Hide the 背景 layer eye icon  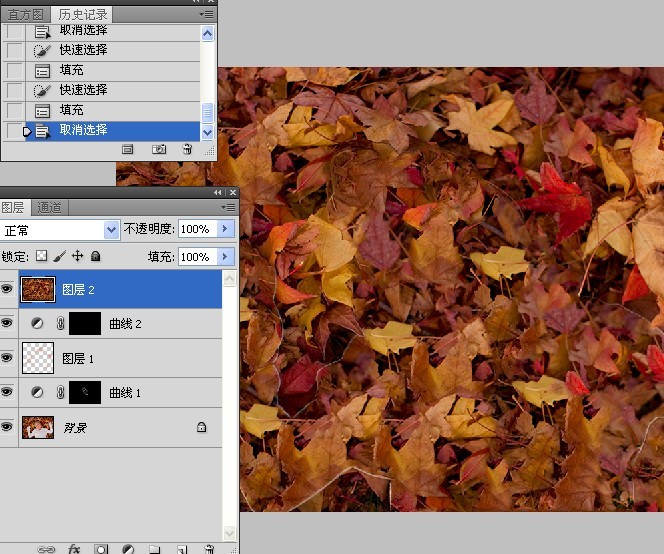[x=6, y=427]
